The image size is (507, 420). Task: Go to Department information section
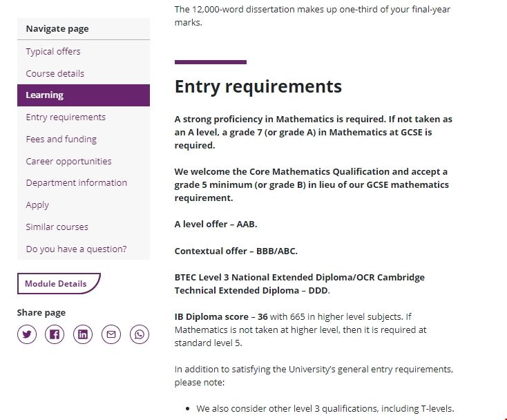pyautogui.click(x=77, y=183)
